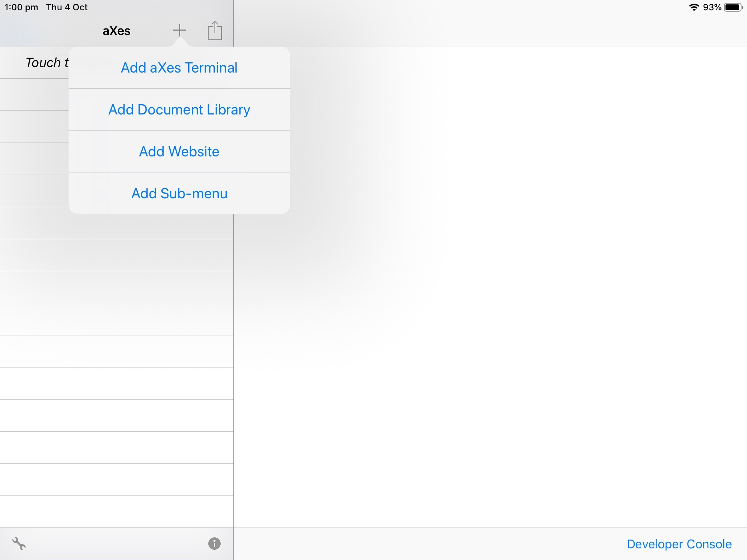Screen dimensions: 747x560
Task: Select Add Website in the popover menu
Action: pos(179,151)
